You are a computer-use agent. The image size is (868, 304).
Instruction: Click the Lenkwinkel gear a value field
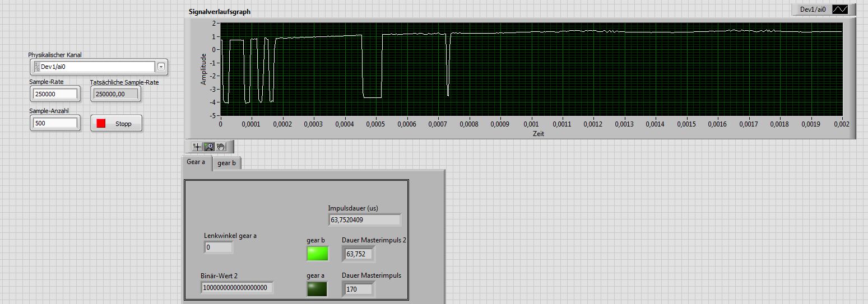pyautogui.click(x=218, y=247)
